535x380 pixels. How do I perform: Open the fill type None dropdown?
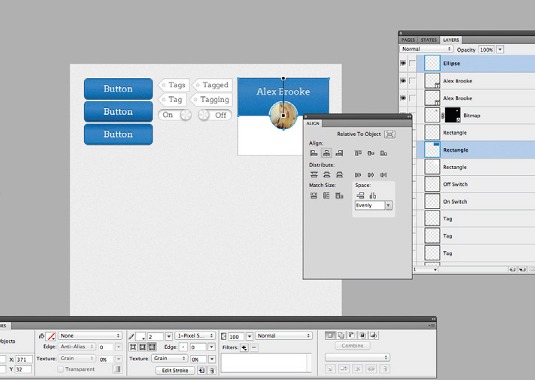click(x=90, y=336)
